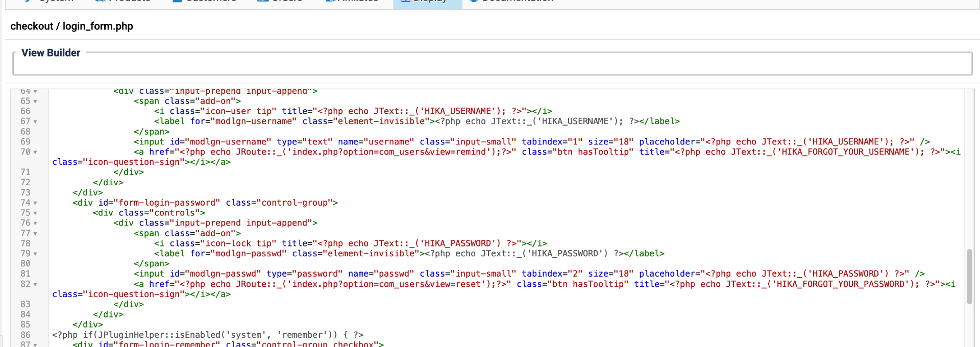
Task: Click the HIKA_FORGOT_YOUR_USERNAME title text
Action: [x=847, y=152]
